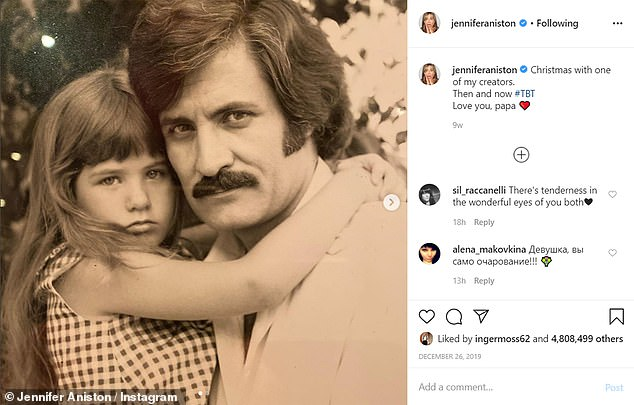634x405 pixels.
Task: Open alena_makovkina's profile avatar
Action: coord(429,252)
